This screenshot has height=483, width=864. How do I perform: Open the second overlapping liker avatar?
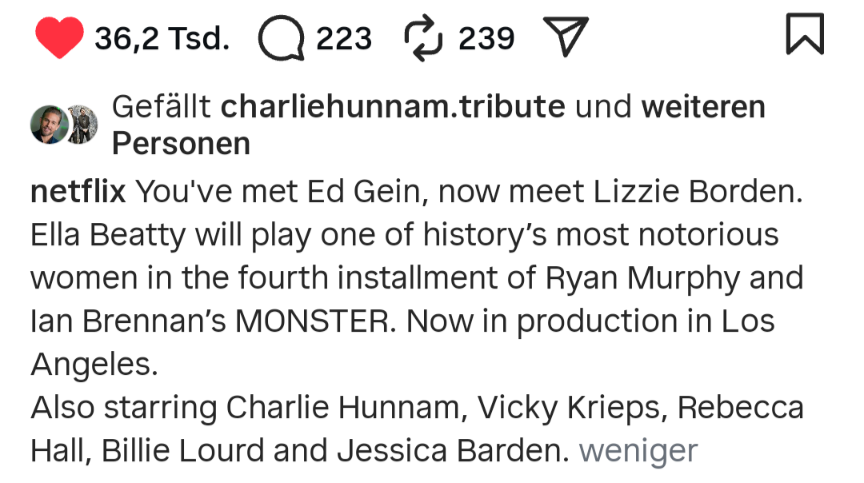click(x=83, y=124)
